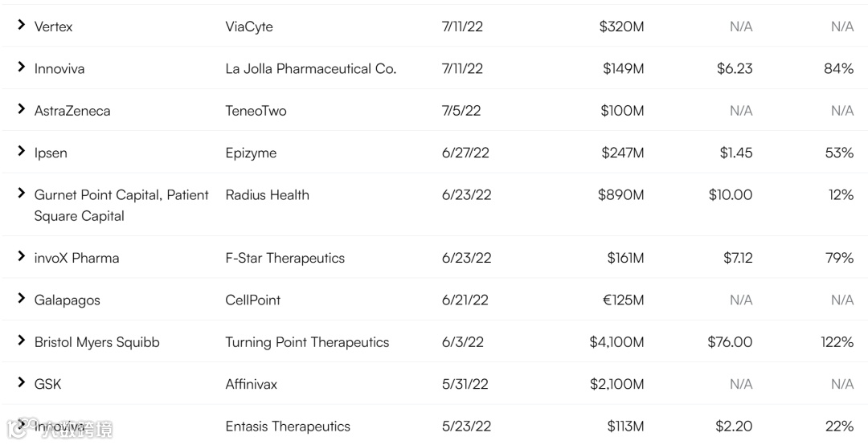Expand the Bristol Myers Squibb row chevron

(x=22, y=341)
